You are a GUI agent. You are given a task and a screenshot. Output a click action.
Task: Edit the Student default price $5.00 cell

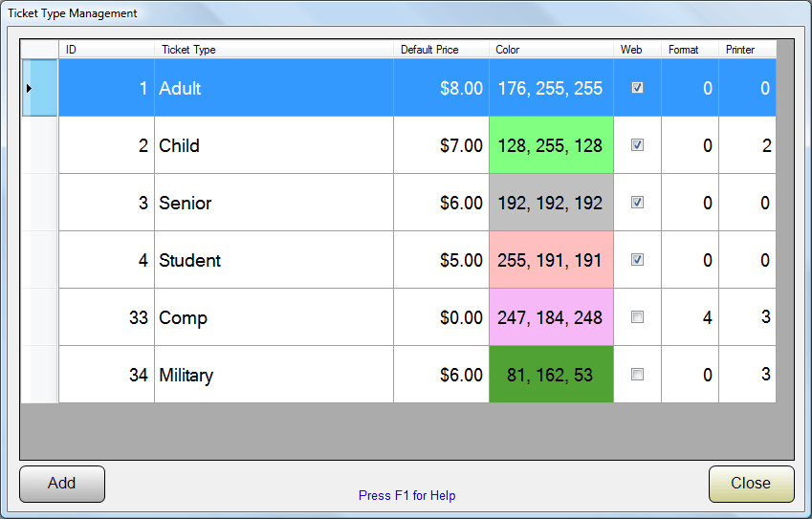[x=441, y=259]
